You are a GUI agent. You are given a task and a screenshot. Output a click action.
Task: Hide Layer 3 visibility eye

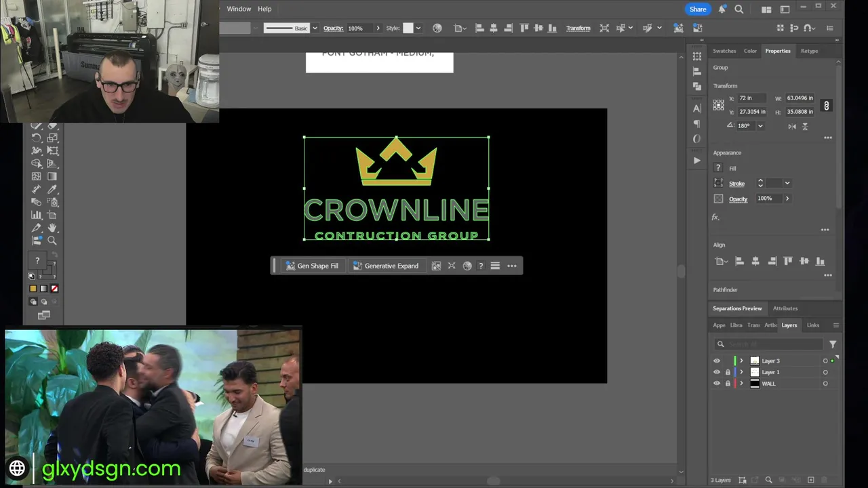click(x=717, y=361)
